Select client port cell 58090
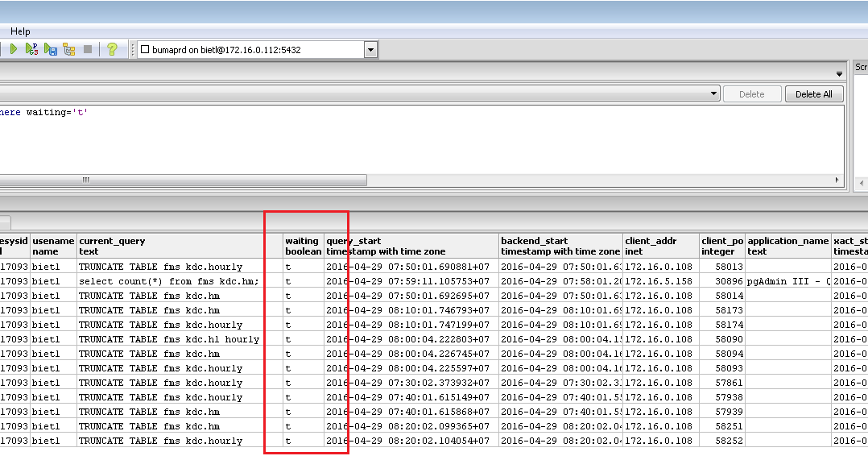868x456 pixels. [722, 339]
